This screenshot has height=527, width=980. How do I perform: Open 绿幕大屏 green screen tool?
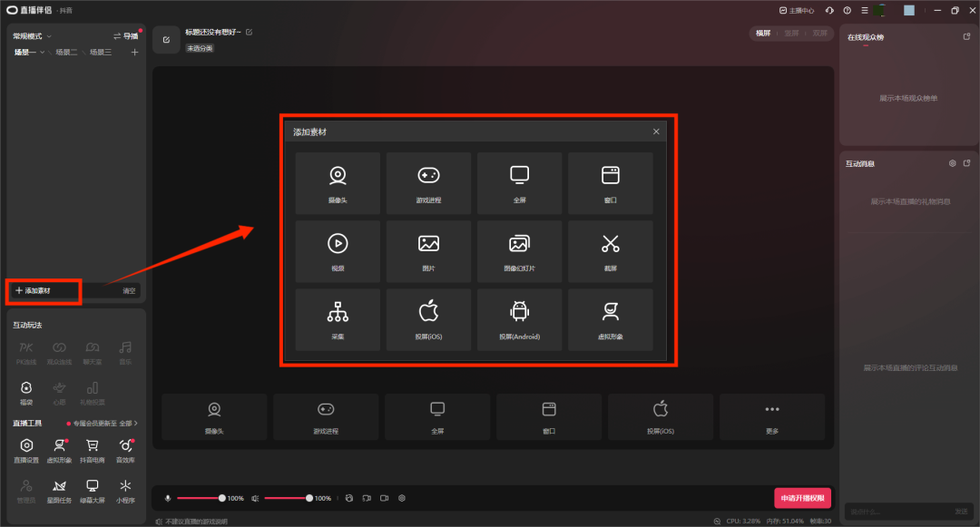coord(92,491)
